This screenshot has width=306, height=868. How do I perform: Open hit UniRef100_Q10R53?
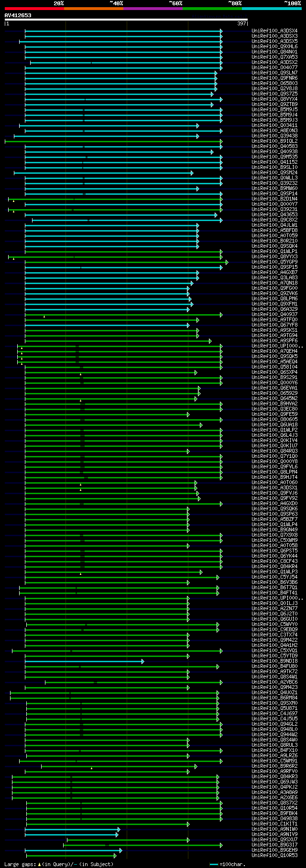coord(274,856)
